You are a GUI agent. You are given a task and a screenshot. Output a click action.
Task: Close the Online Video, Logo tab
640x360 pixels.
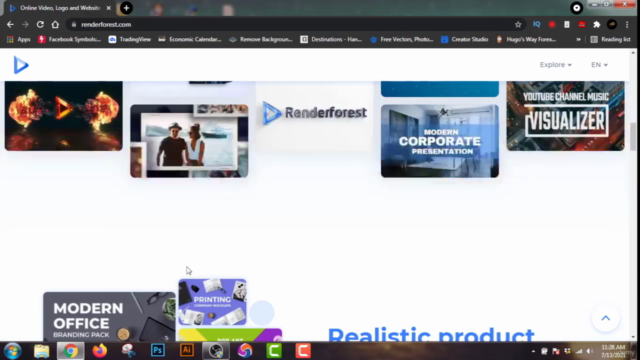click(109, 8)
